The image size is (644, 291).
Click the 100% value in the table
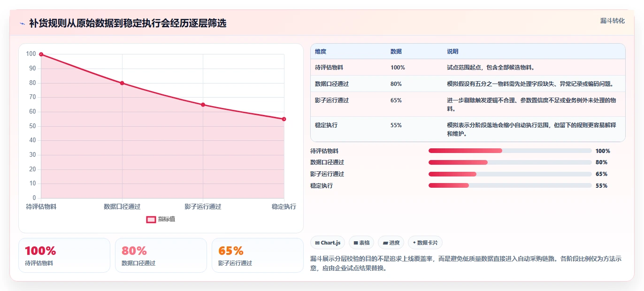click(398, 68)
